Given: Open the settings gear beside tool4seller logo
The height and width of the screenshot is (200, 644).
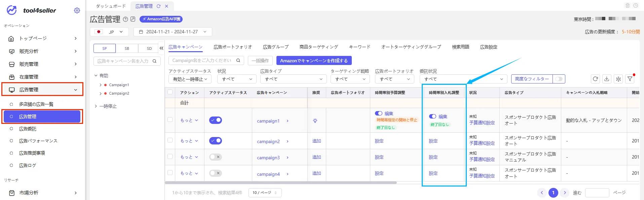Looking at the screenshot, I should [x=77, y=10].
